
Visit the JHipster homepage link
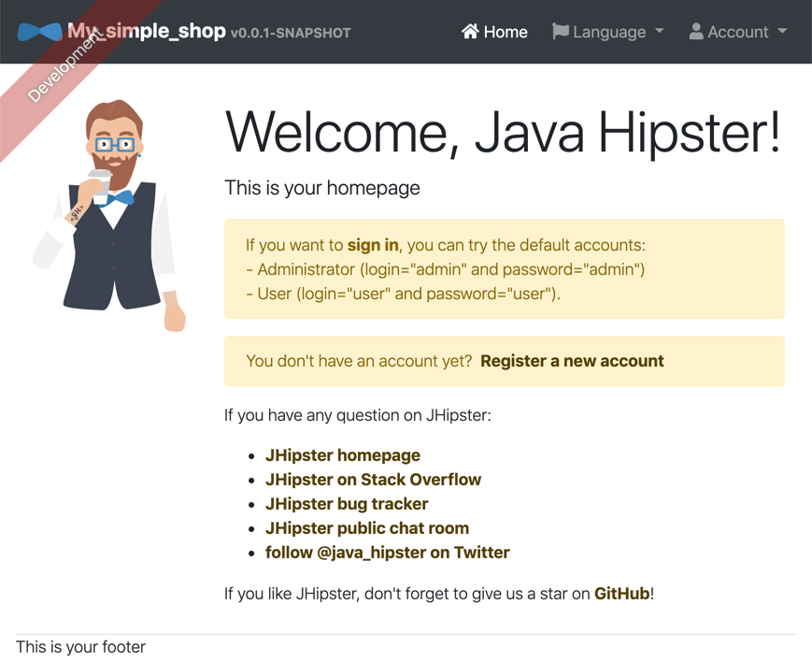pos(342,455)
